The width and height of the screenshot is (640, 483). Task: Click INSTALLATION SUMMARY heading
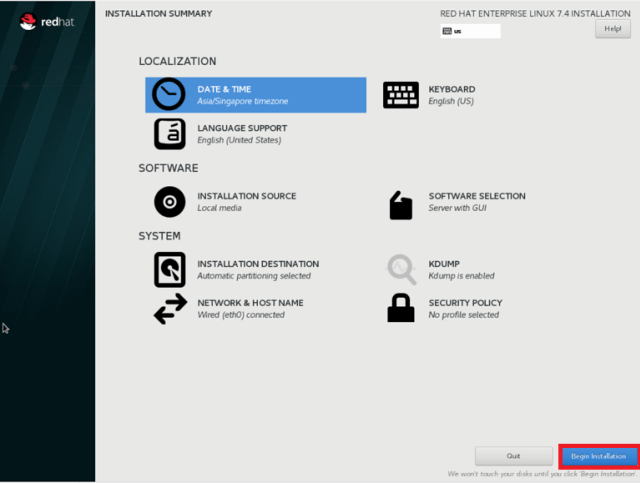tap(158, 13)
